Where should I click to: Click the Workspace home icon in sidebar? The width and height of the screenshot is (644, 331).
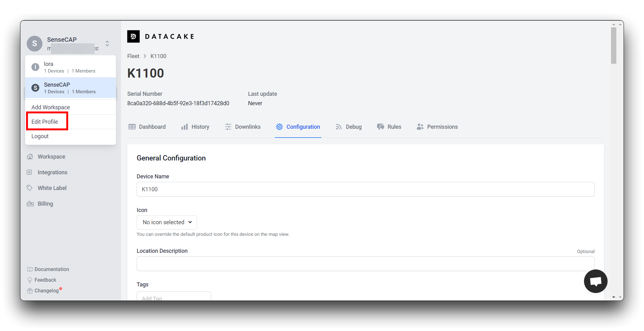point(30,156)
